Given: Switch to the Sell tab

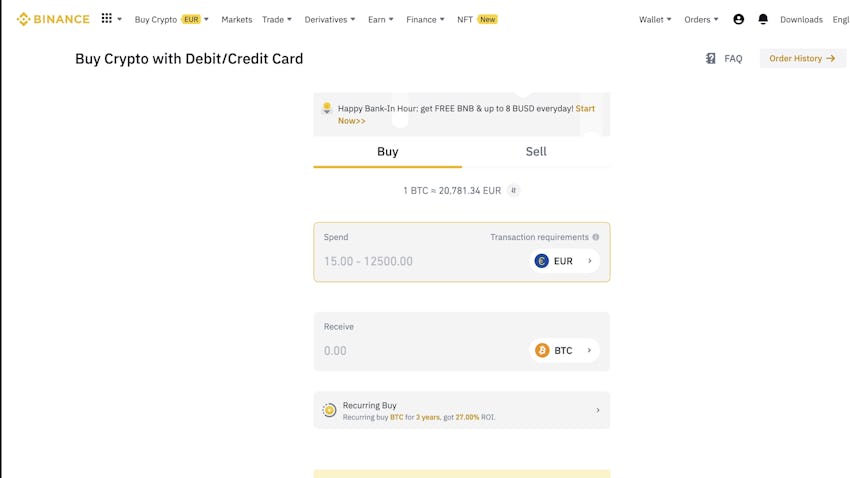Looking at the screenshot, I should click(x=536, y=151).
